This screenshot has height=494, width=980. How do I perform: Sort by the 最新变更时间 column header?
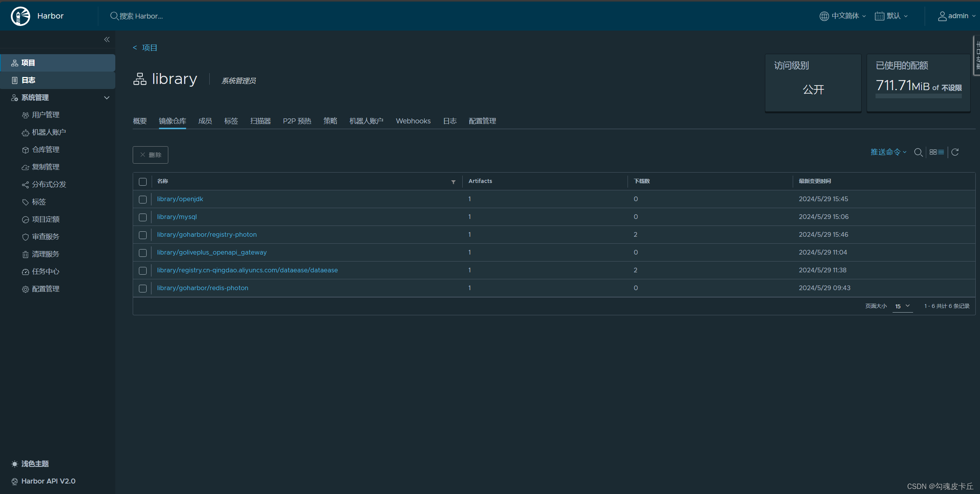[x=814, y=181]
